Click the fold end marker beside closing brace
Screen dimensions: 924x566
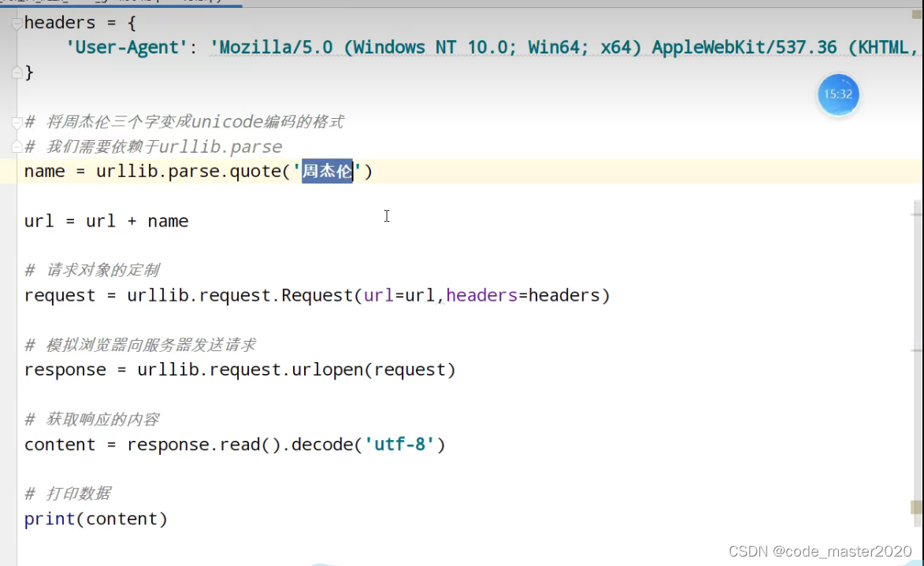point(17,72)
